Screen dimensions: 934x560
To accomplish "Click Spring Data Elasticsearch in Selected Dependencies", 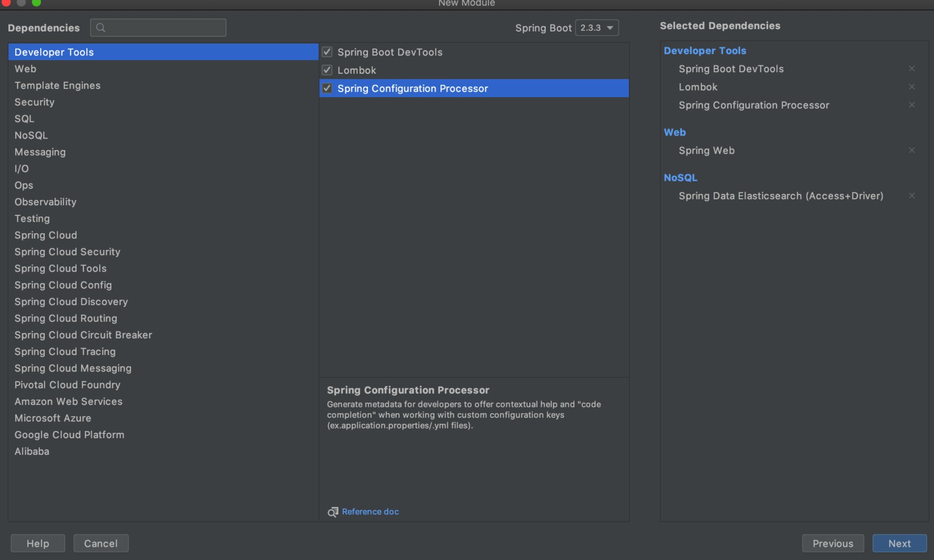I will point(781,196).
